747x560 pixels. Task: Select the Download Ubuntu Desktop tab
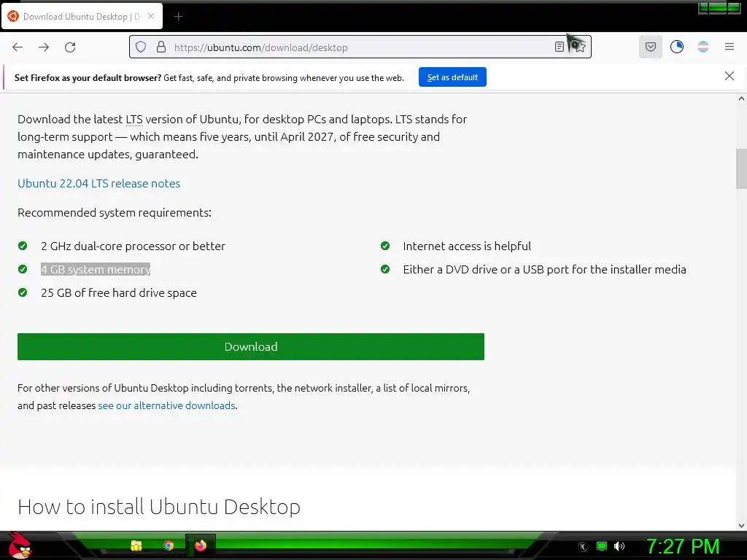coord(82,16)
